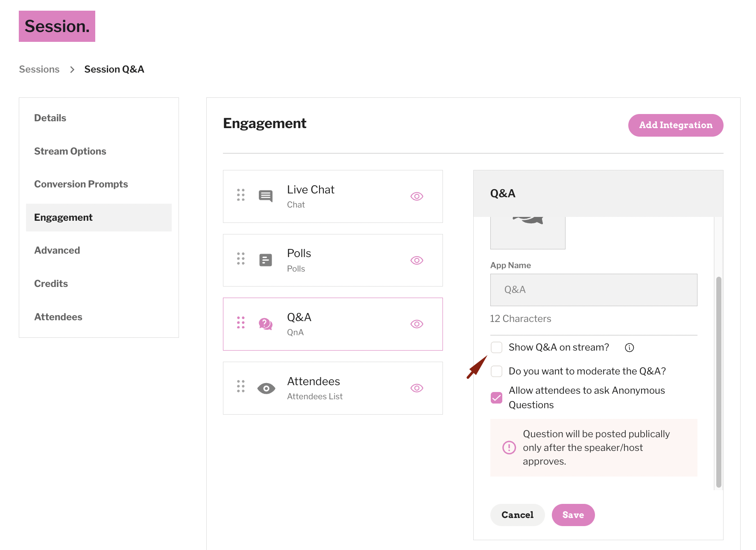Screen dimensions: 756x550
Task: Click the Q&A panel scrollbar
Action: (719, 382)
